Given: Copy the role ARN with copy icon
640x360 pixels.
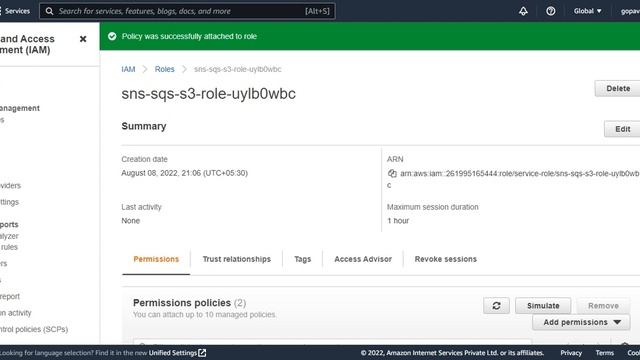Looking at the screenshot, I should point(392,173).
